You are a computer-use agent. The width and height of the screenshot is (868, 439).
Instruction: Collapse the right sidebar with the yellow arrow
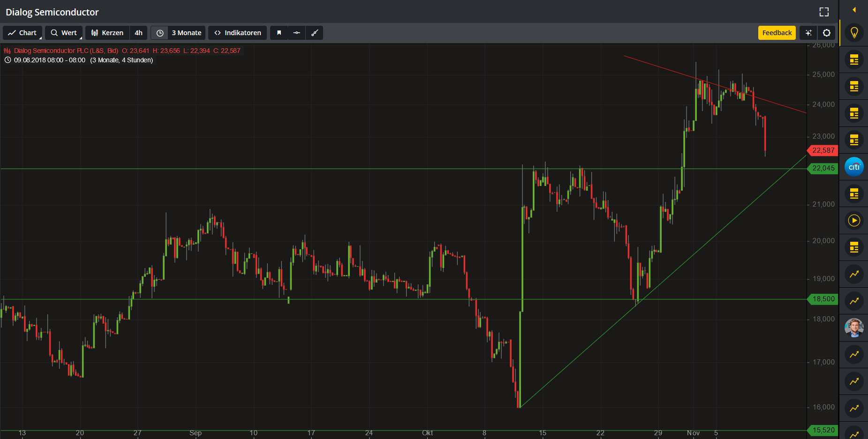coord(854,10)
